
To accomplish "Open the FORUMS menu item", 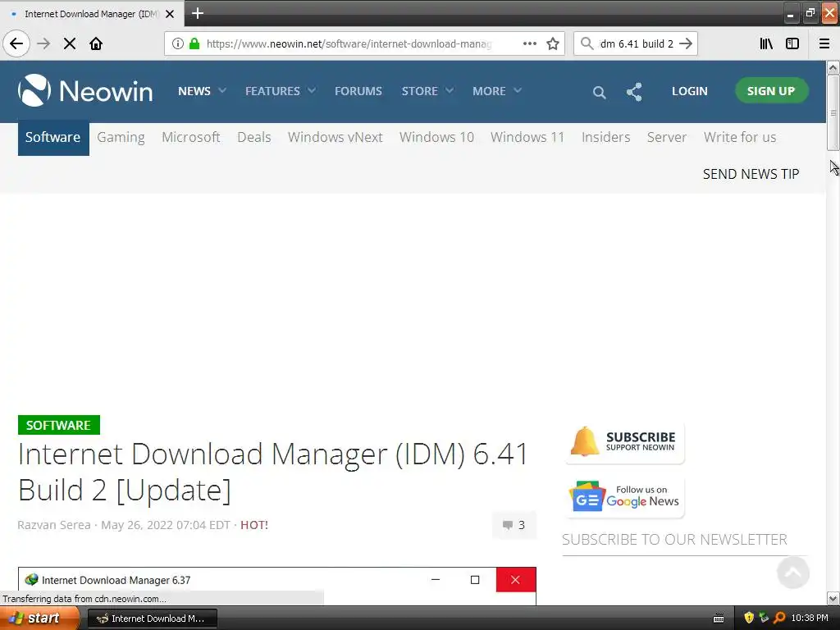I will (x=358, y=91).
